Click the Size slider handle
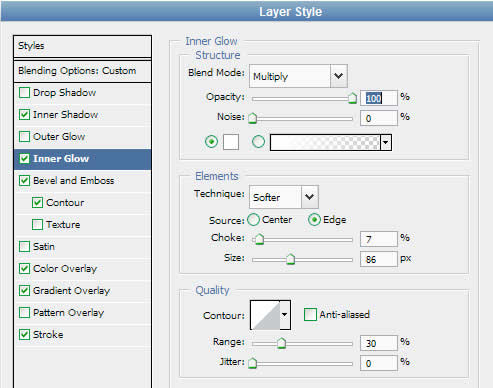The image size is (493, 388). pyautogui.click(x=291, y=259)
